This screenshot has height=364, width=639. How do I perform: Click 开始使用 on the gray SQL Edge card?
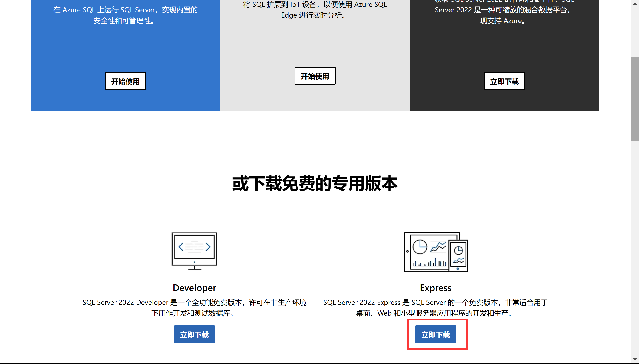tap(315, 76)
